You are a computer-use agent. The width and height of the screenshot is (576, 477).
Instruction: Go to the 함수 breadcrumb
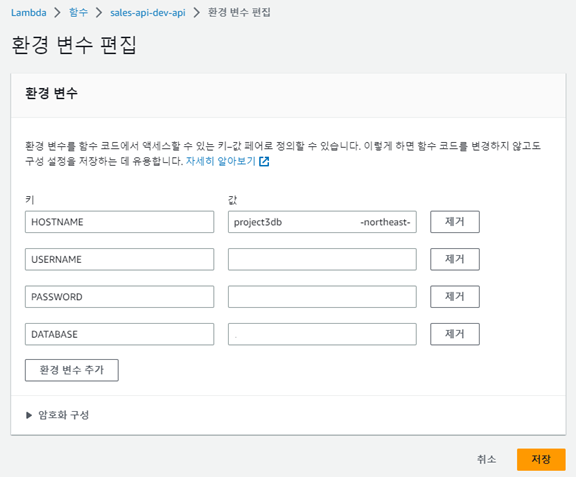pyautogui.click(x=78, y=12)
